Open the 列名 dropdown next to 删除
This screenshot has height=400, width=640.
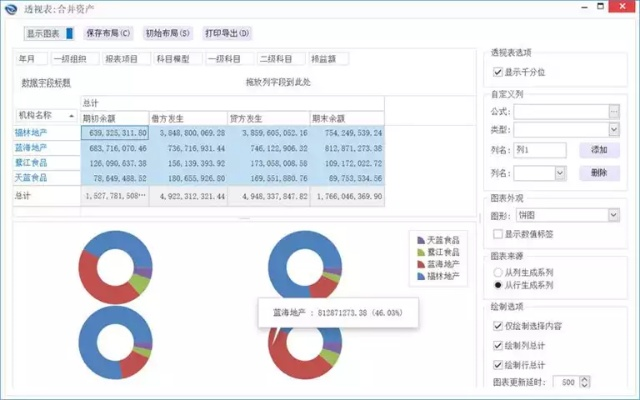coord(561,173)
